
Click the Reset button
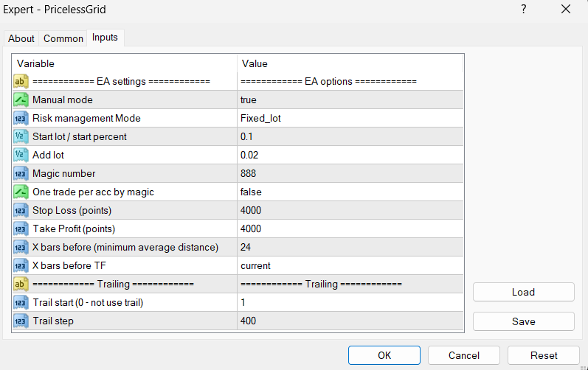point(544,355)
